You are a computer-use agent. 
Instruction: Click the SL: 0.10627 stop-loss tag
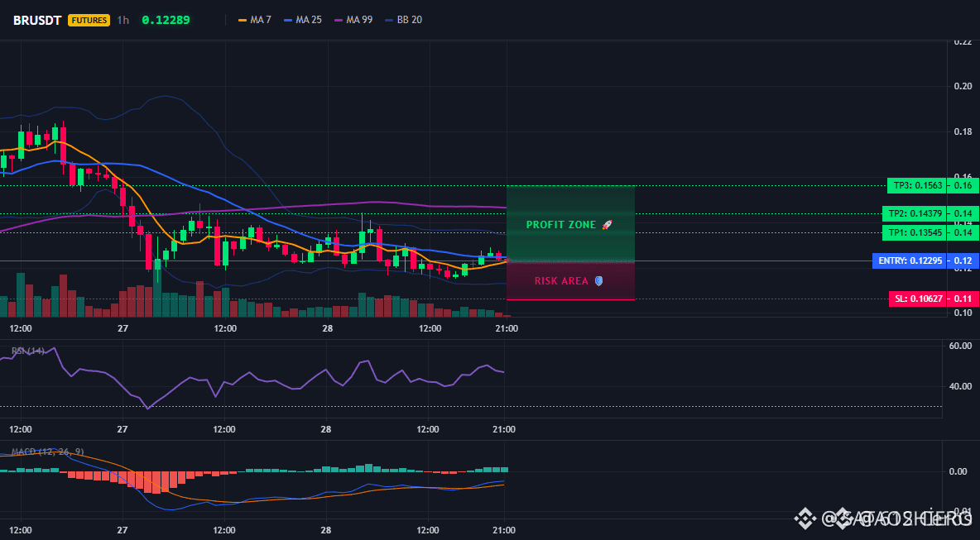(x=917, y=299)
